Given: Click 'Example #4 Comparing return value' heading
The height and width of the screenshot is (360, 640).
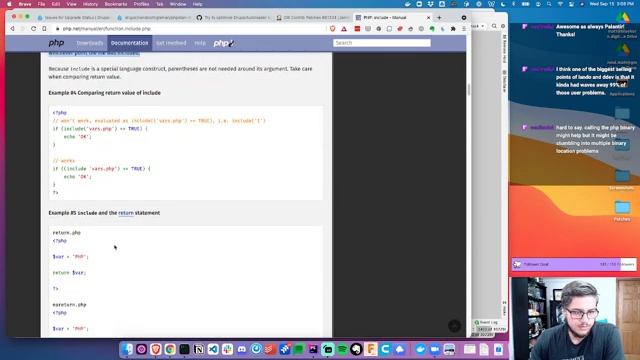Looking at the screenshot, I should [104, 93].
